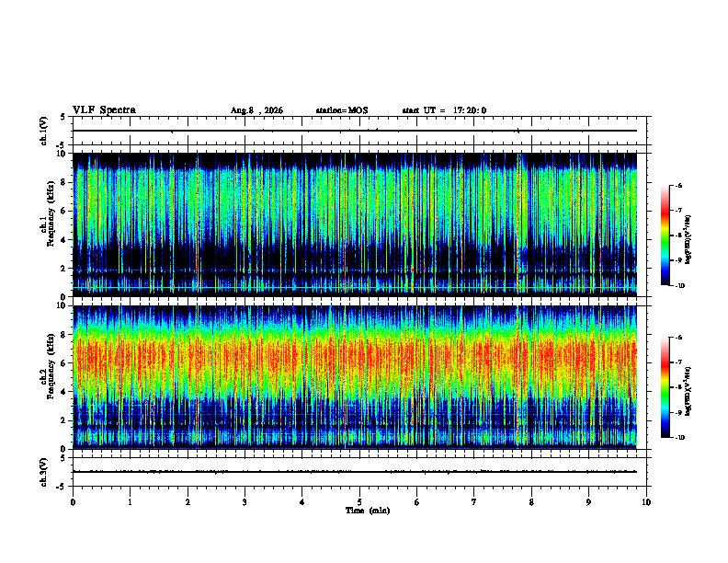Click the ch.2 color bar unit label
728x563 pixels.
point(688,392)
